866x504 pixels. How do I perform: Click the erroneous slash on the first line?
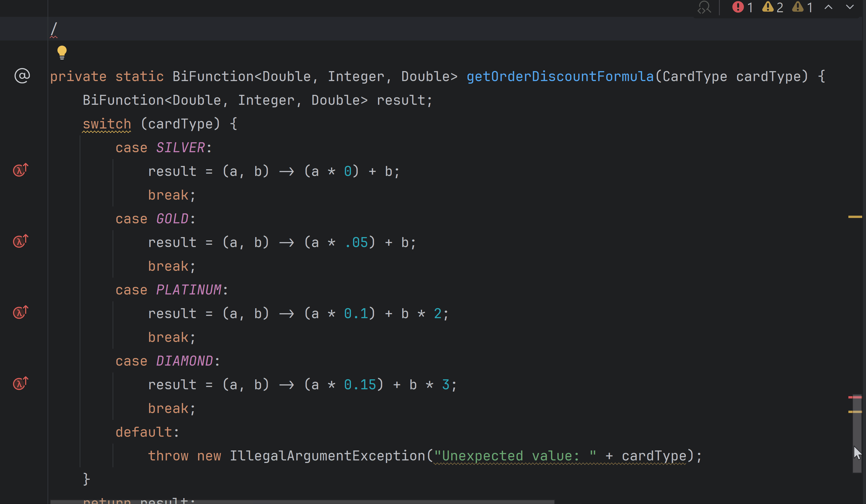(54, 29)
